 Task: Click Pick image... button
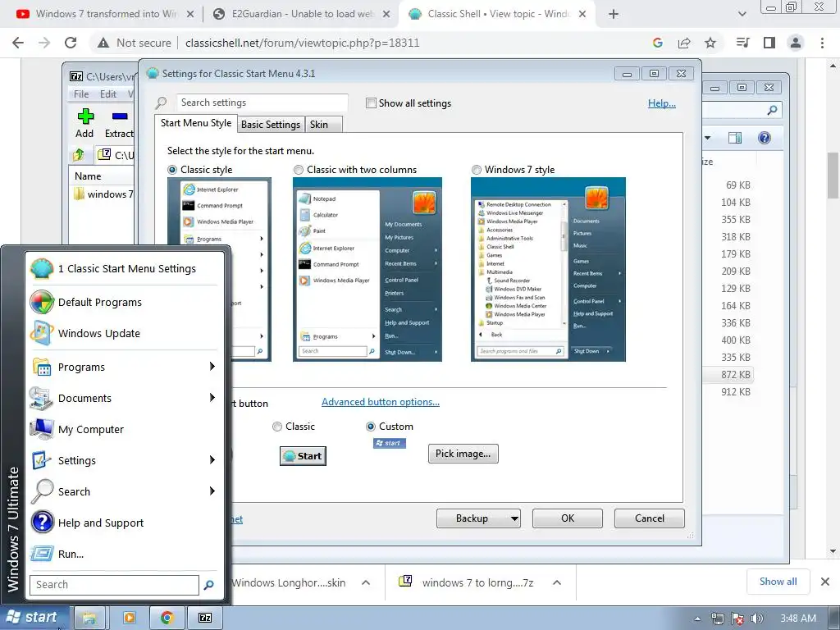[x=463, y=454]
